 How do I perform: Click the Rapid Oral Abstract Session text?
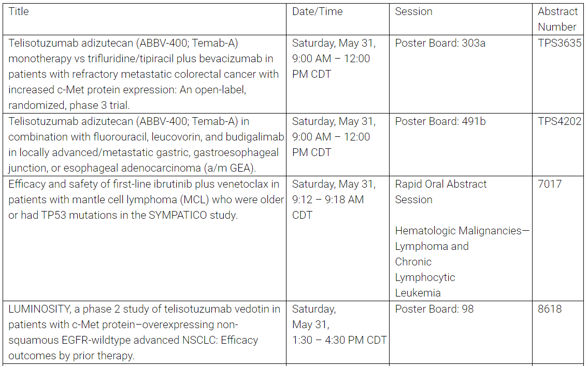click(x=441, y=192)
